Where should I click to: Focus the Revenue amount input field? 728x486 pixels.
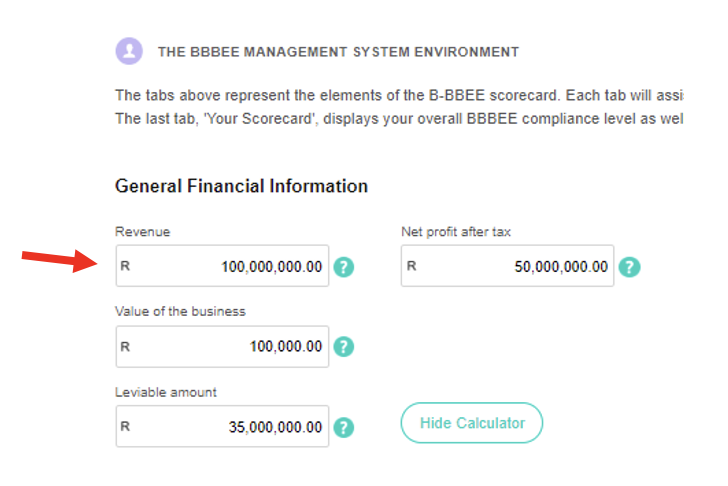[222, 266]
